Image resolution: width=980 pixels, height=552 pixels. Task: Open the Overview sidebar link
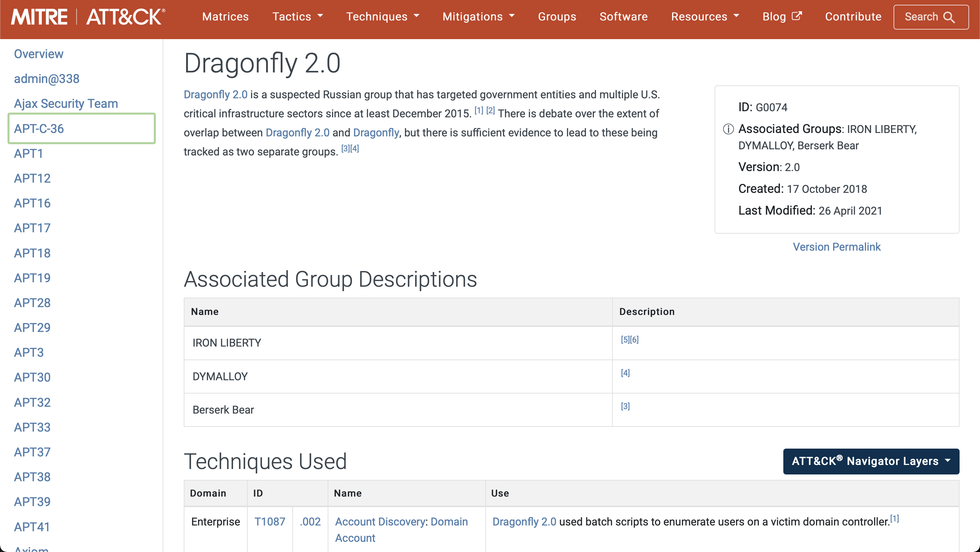click(38, 54)
